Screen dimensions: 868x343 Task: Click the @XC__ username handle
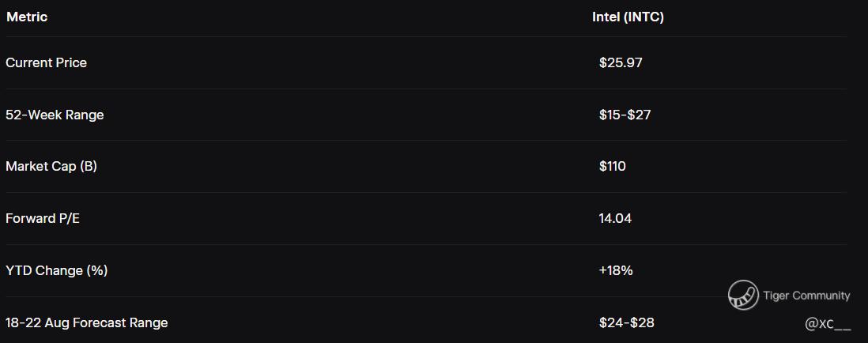coord(828,325)
